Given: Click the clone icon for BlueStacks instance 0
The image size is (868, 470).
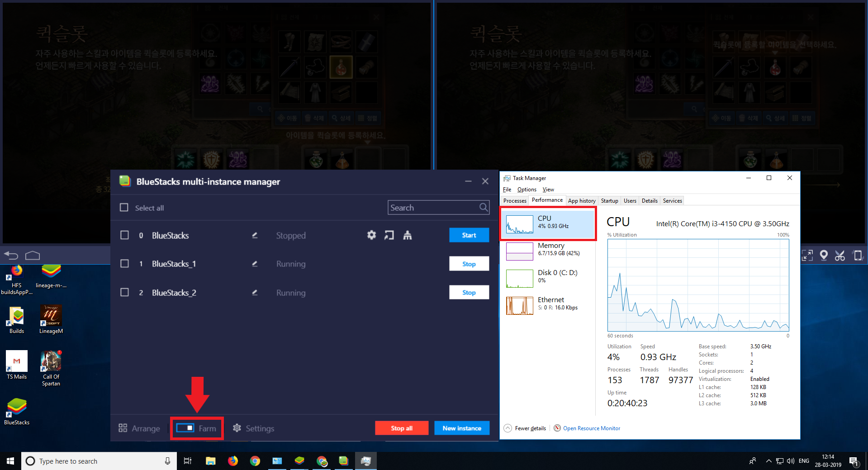Looking at the screenshot, I should [408, 235].
